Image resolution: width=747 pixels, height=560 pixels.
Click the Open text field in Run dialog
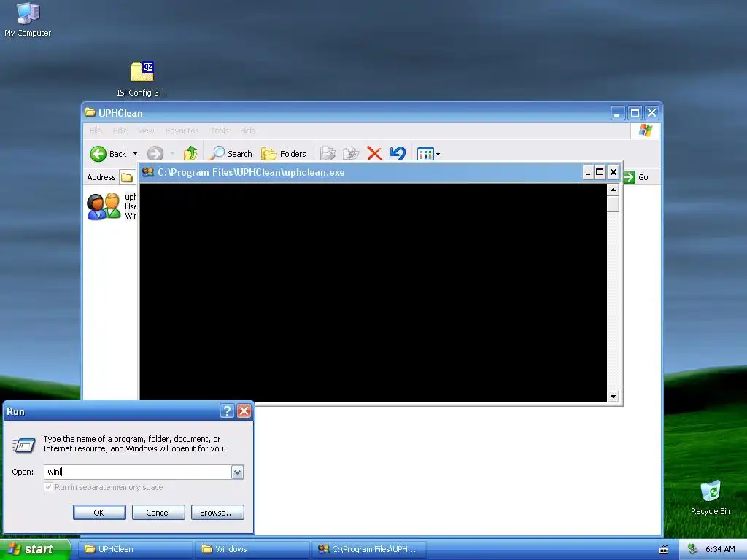click(138, 472)
